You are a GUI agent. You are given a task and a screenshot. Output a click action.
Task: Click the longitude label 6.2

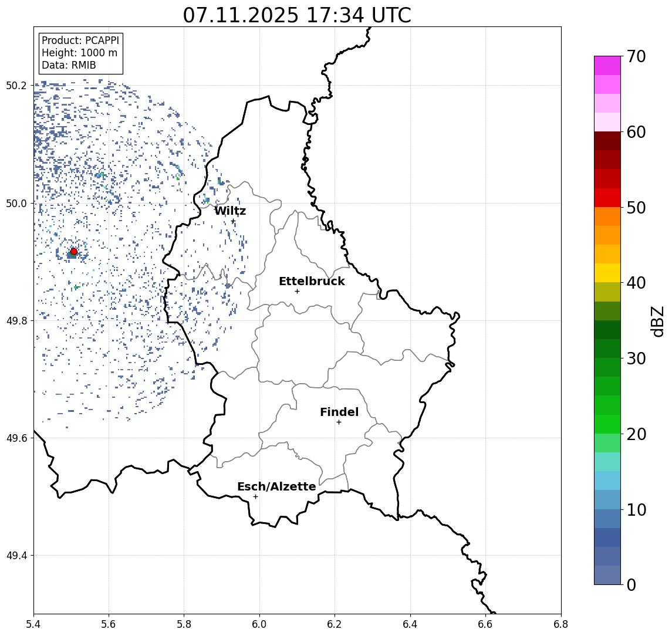pyautogui.click(x=335, y=624)
